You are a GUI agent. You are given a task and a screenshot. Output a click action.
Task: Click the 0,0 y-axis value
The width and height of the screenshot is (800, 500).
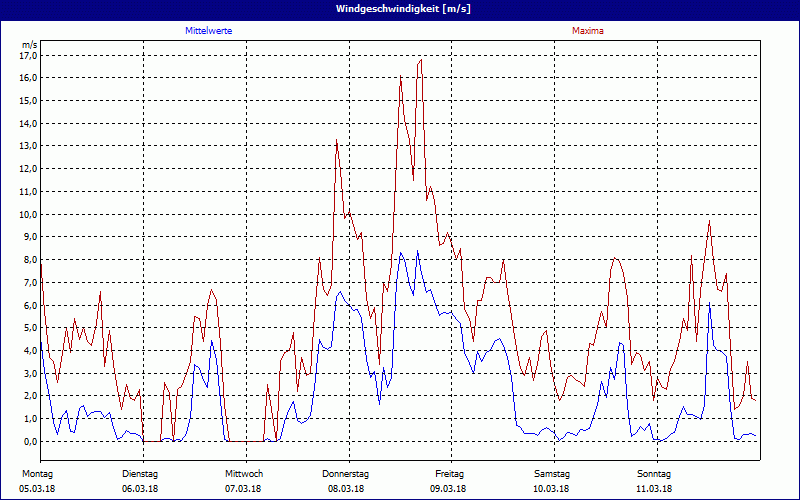coord(28,441)
